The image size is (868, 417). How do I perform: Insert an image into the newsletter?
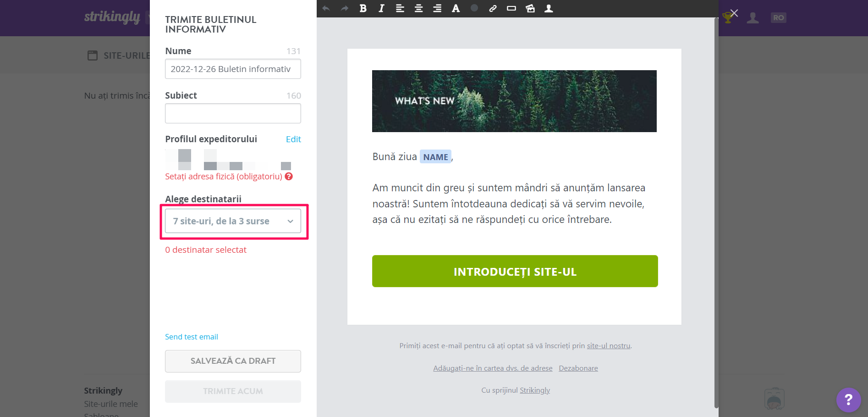click(530, 8)
